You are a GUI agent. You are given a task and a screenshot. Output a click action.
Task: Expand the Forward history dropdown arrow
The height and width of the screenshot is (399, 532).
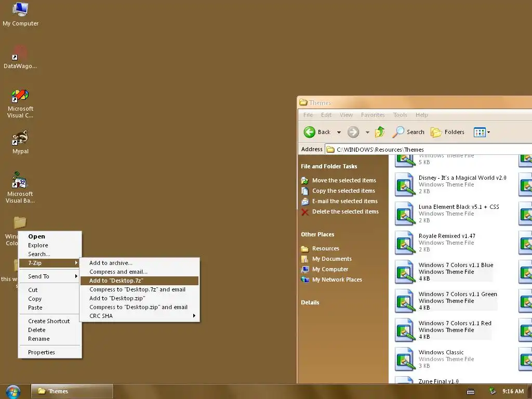coord(367,132)
